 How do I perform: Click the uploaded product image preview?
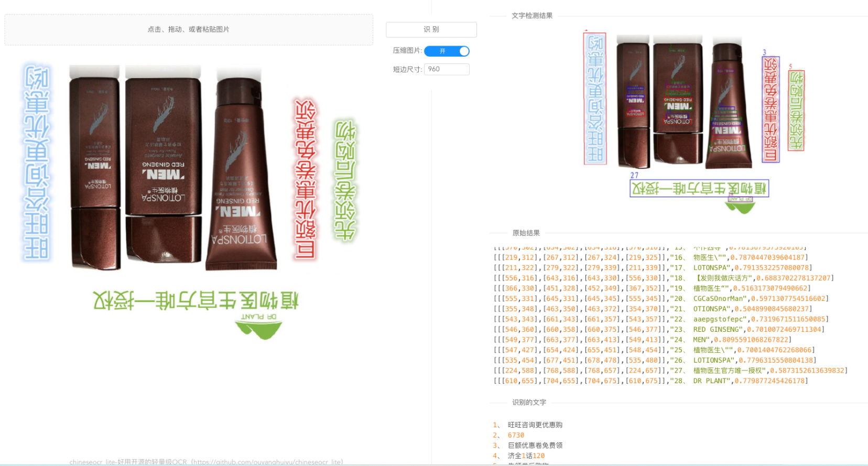tap(189, 202)
